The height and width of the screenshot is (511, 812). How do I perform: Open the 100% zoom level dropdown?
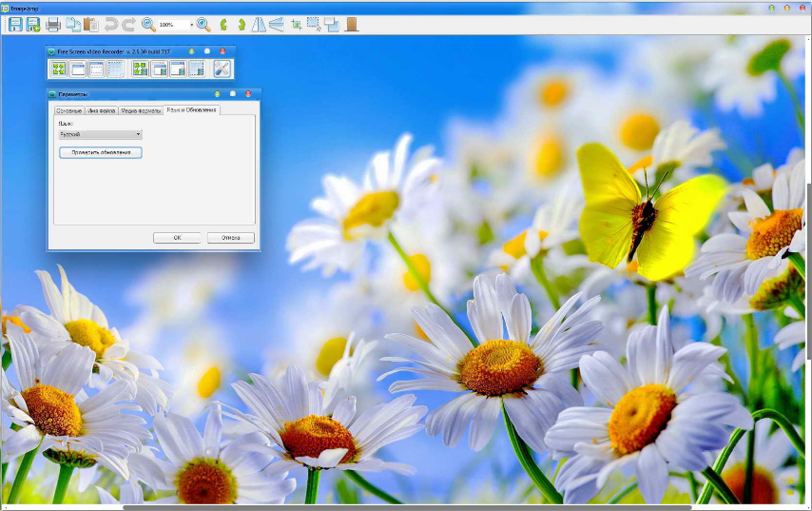[x=191, y=25]
